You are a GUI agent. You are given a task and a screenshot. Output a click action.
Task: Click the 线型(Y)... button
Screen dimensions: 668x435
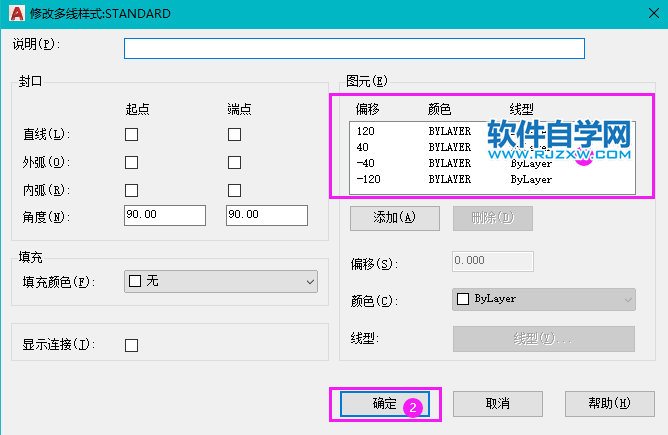(544, 339)
